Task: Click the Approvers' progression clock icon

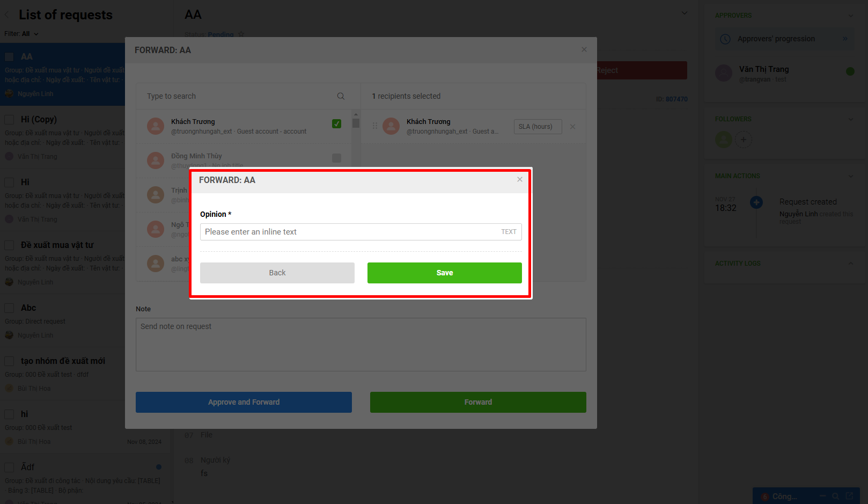Action: (725, 39)
